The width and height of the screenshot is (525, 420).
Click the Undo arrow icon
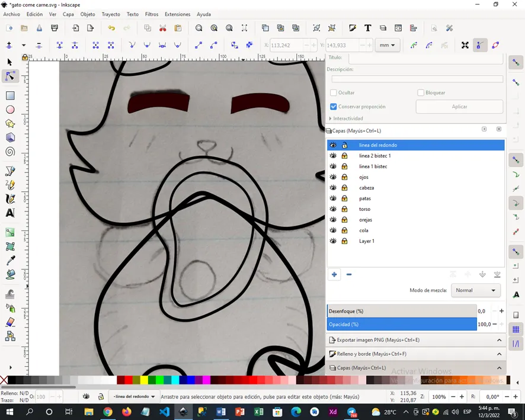click(x=111, y=28)
